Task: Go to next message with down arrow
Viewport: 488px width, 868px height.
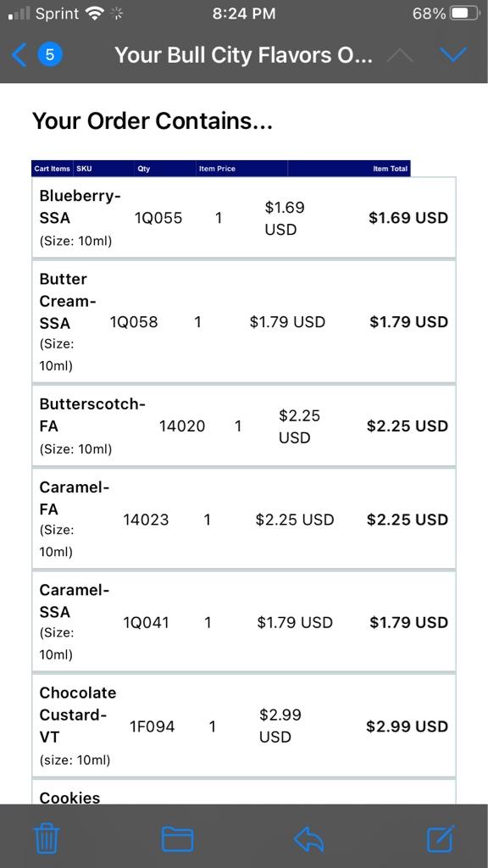Action: coord(453,54)
